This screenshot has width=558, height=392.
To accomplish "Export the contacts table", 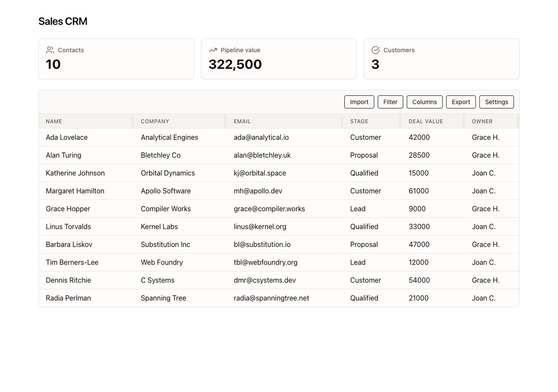I will point(461,102).
